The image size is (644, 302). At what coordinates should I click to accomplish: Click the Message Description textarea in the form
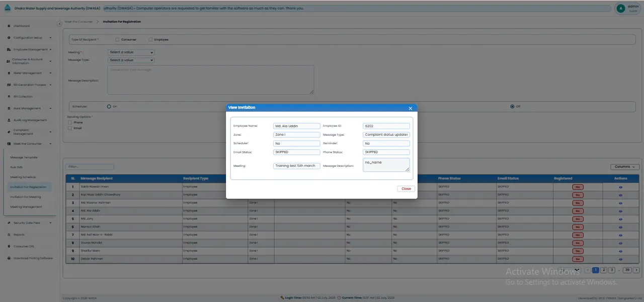tap(211, 79)
